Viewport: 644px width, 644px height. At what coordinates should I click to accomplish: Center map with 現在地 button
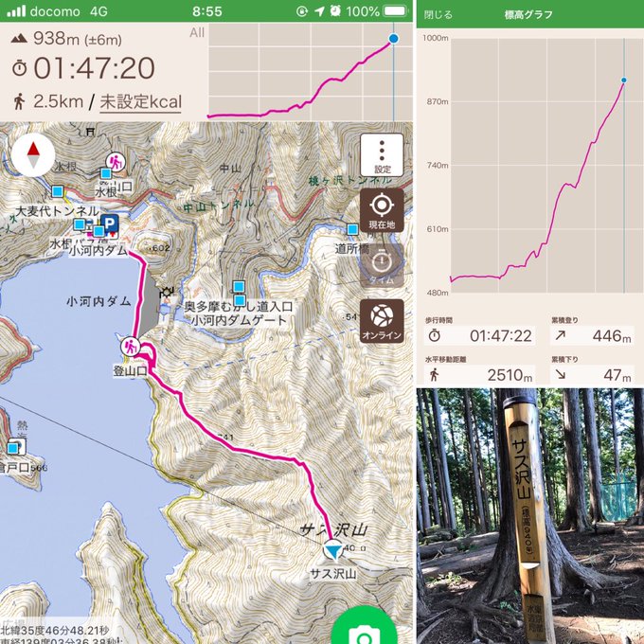[x=382, y=210]
